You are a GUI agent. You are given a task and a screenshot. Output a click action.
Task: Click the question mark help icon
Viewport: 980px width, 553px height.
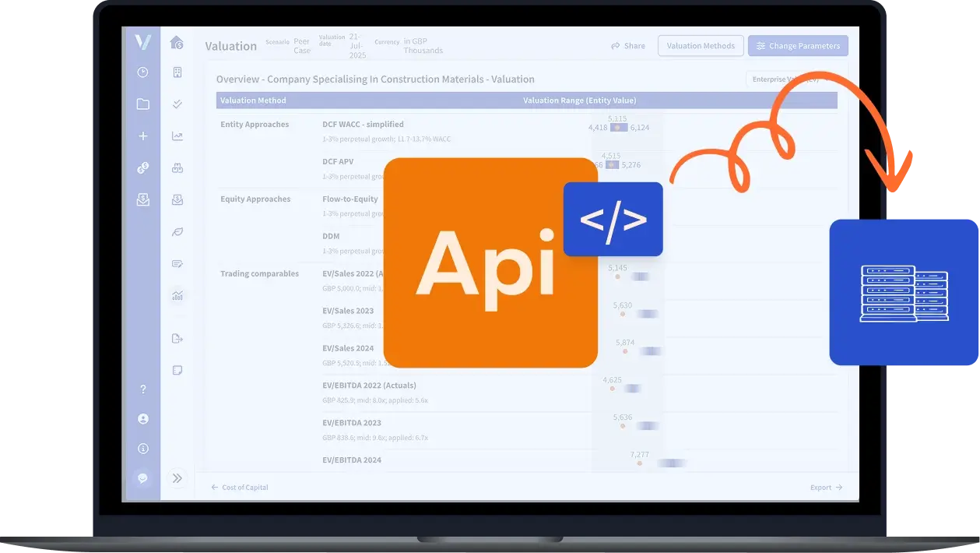(x=142, y=389)
